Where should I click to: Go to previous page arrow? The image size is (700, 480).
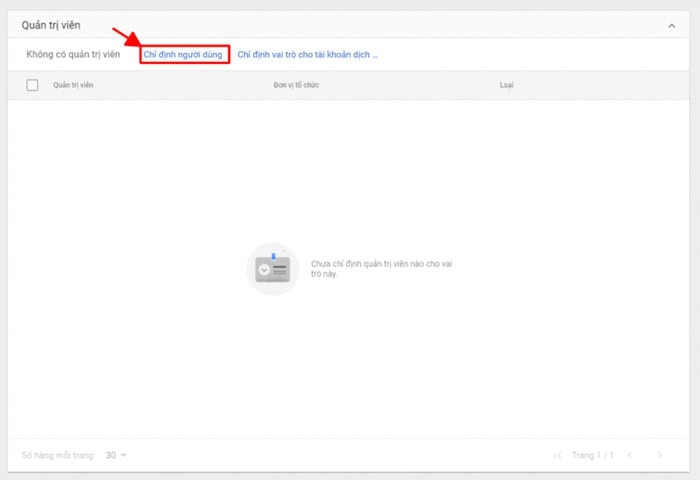[x=629, y=455]
